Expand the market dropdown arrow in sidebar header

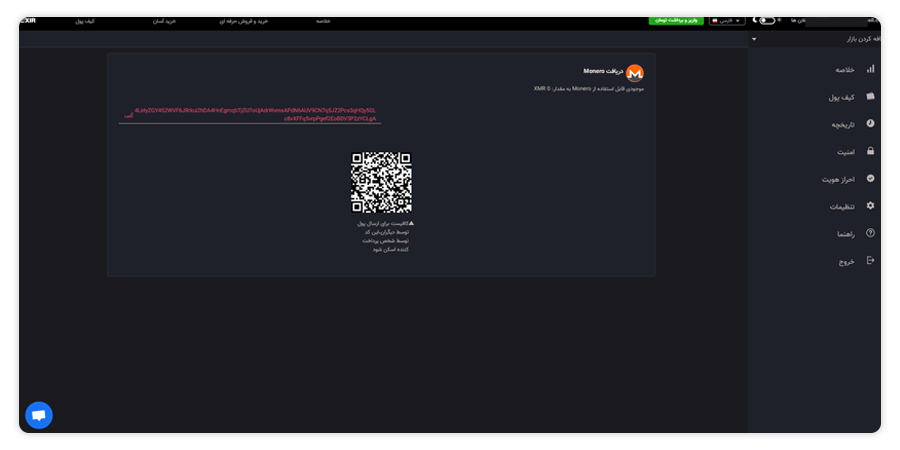click(x=754, y=39)
